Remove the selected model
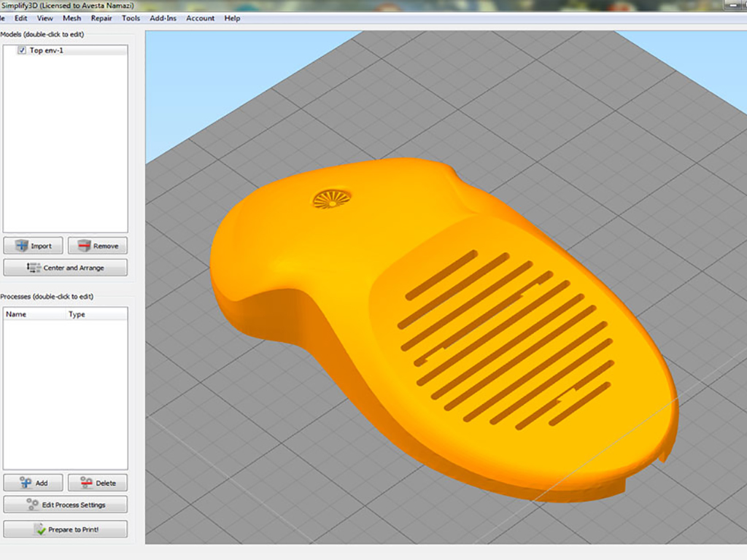The height and width of the screenshot is (560, 747). point(98,246)
